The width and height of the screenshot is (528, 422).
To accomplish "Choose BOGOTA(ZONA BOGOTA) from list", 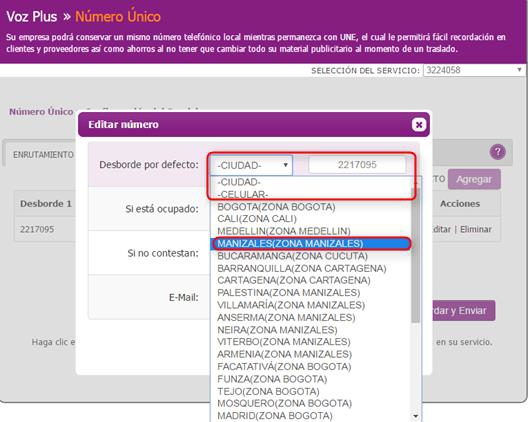I will click(x=311, y=207).
